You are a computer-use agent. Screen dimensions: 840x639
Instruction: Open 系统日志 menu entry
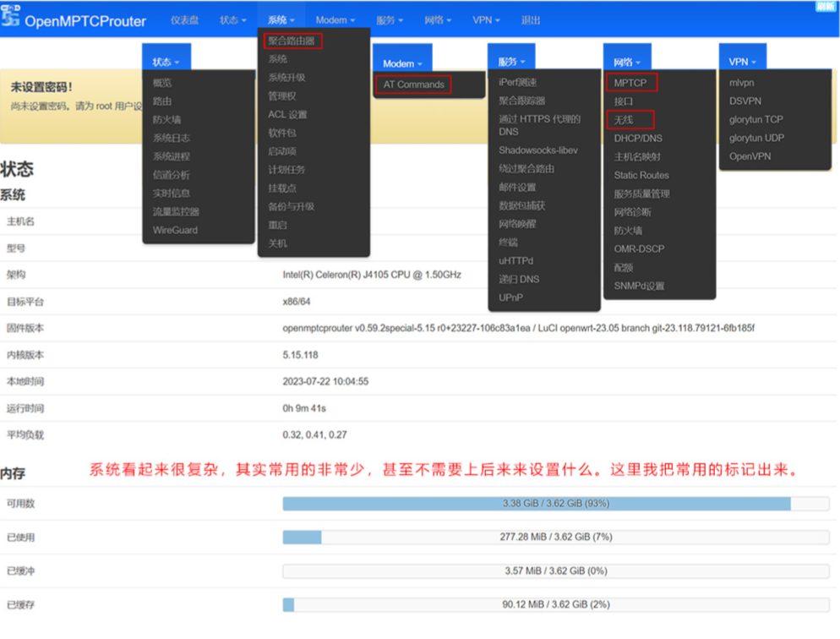tap(172, 138)
